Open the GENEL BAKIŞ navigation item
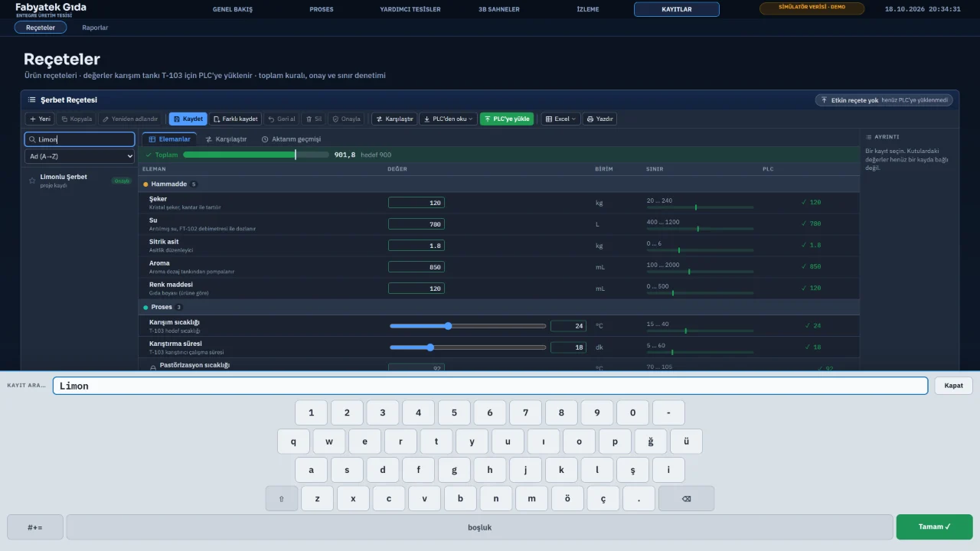Image resolution: width=980 pixels, height=551 pixels. click(232, 9)
